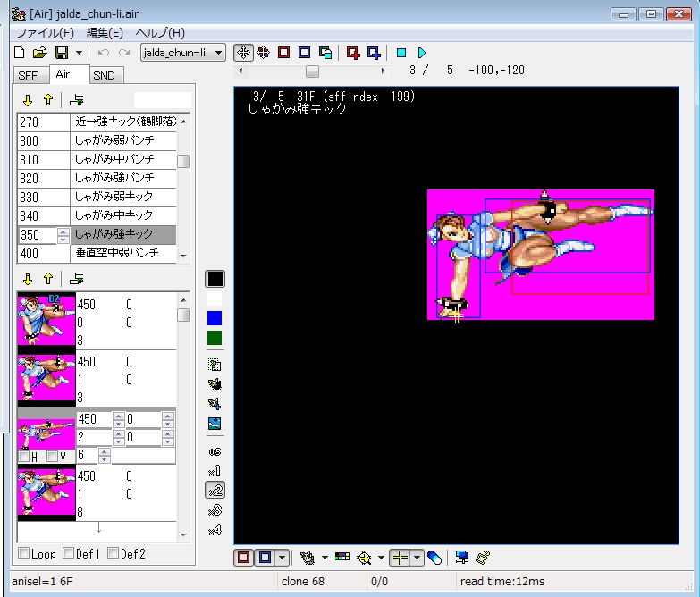
Task: Add a blue collision box
Action: click(374, 53)
